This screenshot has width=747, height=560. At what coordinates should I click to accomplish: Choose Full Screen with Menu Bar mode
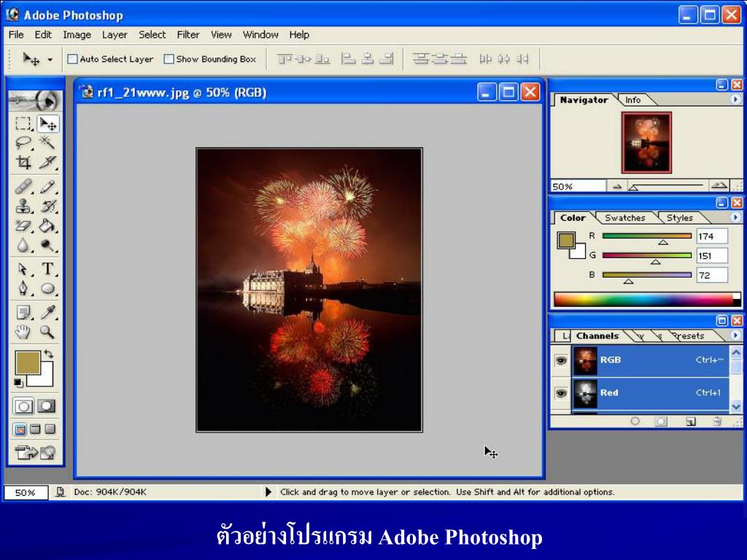tap(35, 429)
